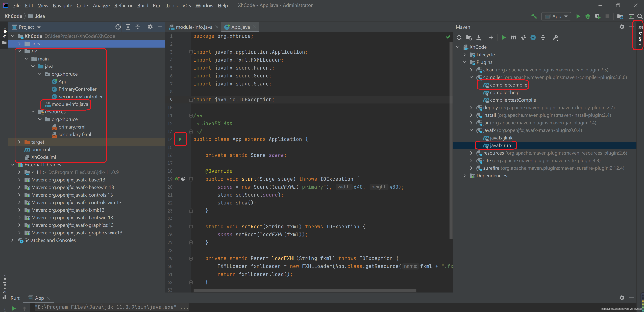Open the Refactor menu
The image size is (644, 312).
click(x=123, y=5)
